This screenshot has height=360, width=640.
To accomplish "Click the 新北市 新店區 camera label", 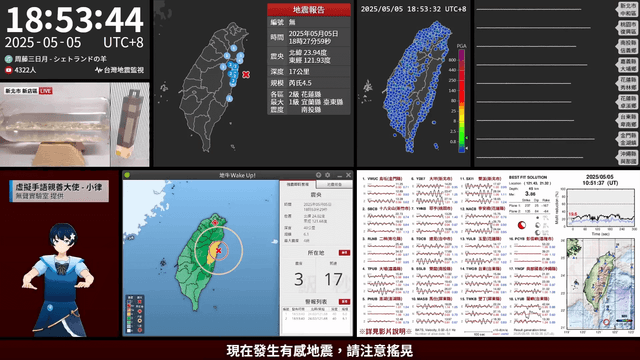I will [21, 91].
